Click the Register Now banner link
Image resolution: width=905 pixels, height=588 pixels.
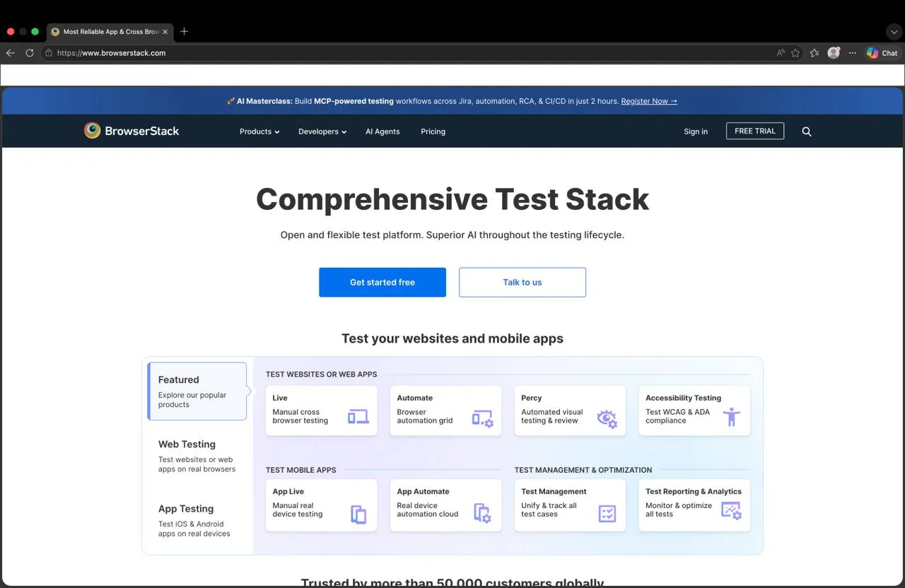point(649,101)
